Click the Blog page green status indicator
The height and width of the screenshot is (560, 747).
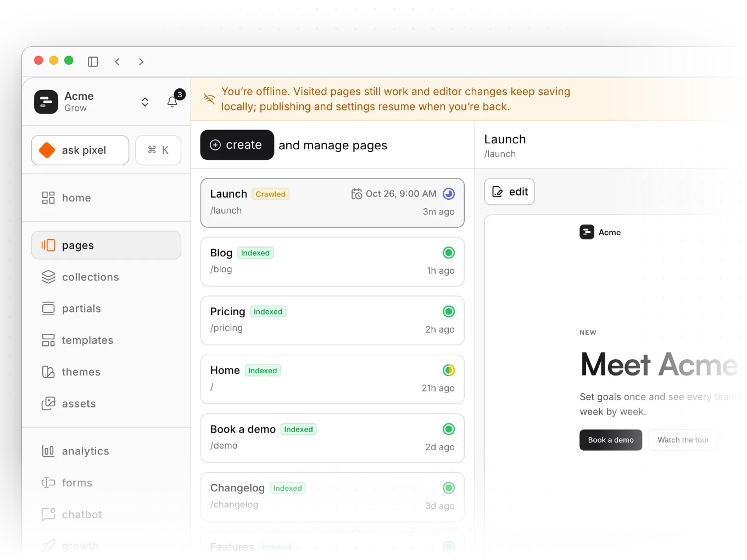coord(449,253)
